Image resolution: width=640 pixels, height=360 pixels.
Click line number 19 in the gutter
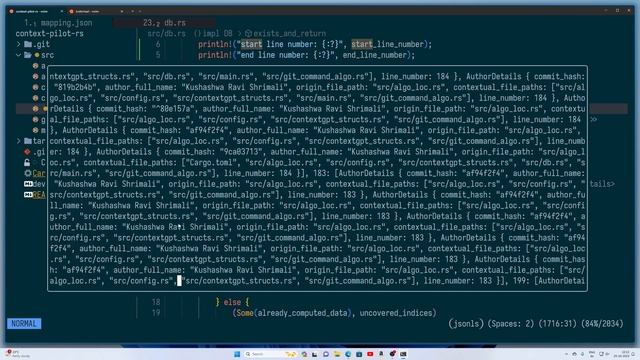[x=156, y=313]
